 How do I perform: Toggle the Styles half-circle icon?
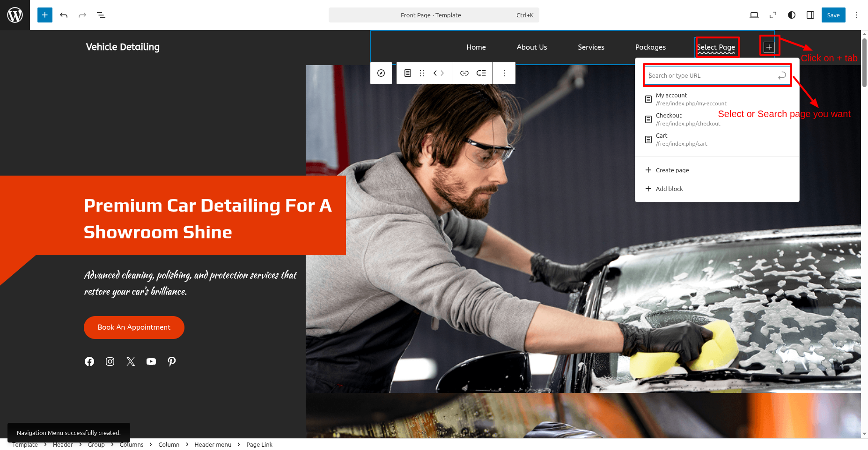(792, 15)
